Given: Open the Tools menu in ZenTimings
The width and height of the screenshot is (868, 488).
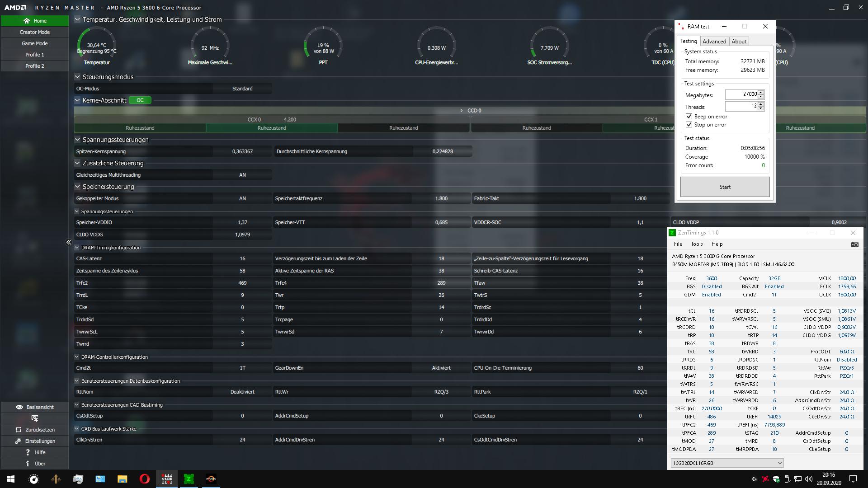Looking at the screenshot, I should coord(697,244).
